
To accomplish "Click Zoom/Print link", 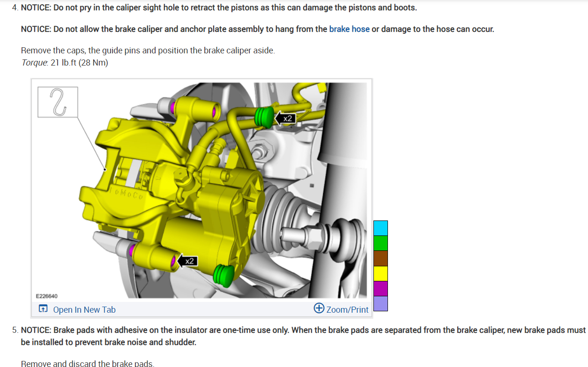I will (347, 309).
